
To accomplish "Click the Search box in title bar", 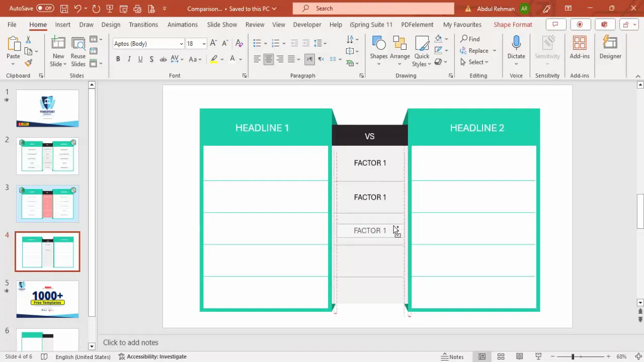I will [373, 8].
